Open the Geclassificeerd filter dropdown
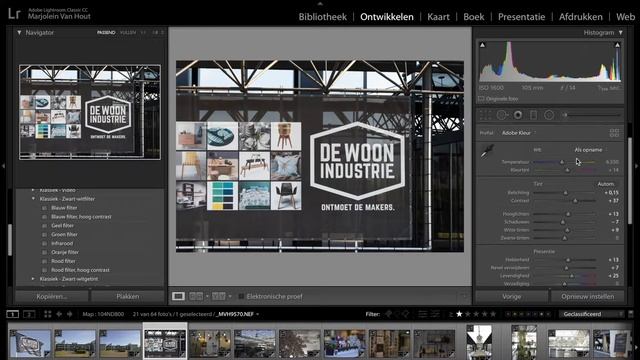The image size is (640, 360). (593, 314)
